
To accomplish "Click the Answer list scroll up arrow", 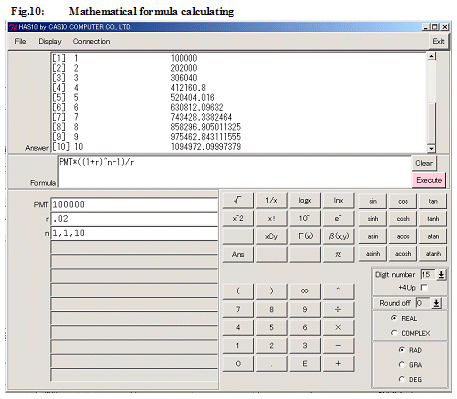I will coord(431,56).
